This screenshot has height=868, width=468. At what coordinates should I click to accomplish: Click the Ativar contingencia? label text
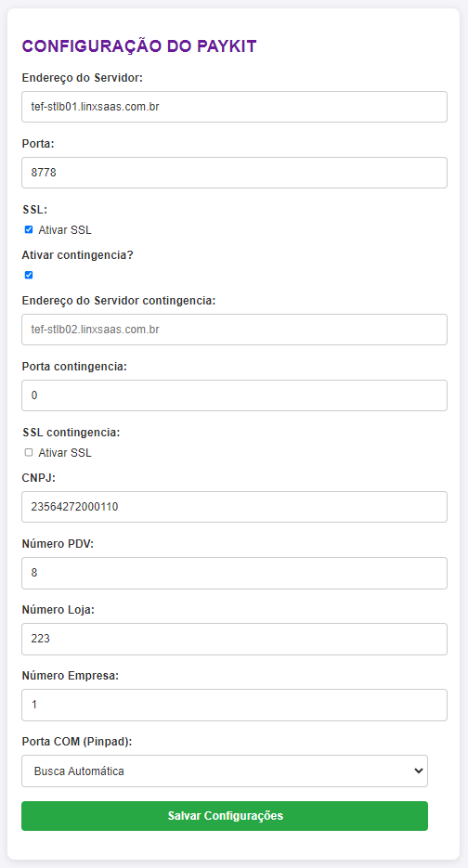point(78,255)
